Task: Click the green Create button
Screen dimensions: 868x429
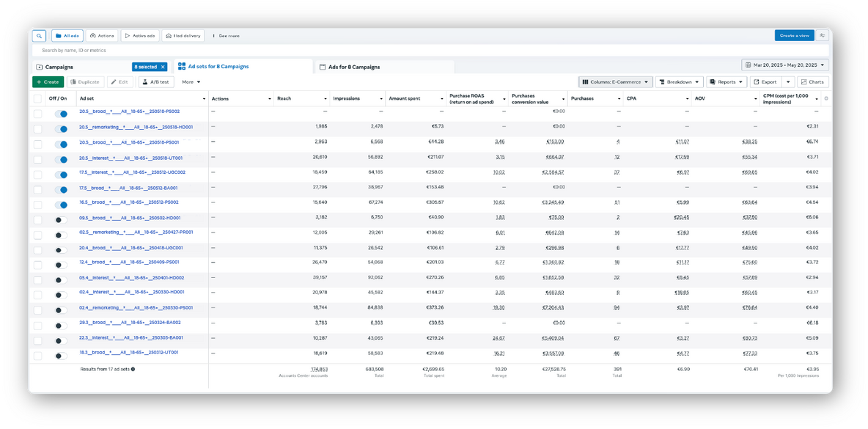Action: [48, 82]
